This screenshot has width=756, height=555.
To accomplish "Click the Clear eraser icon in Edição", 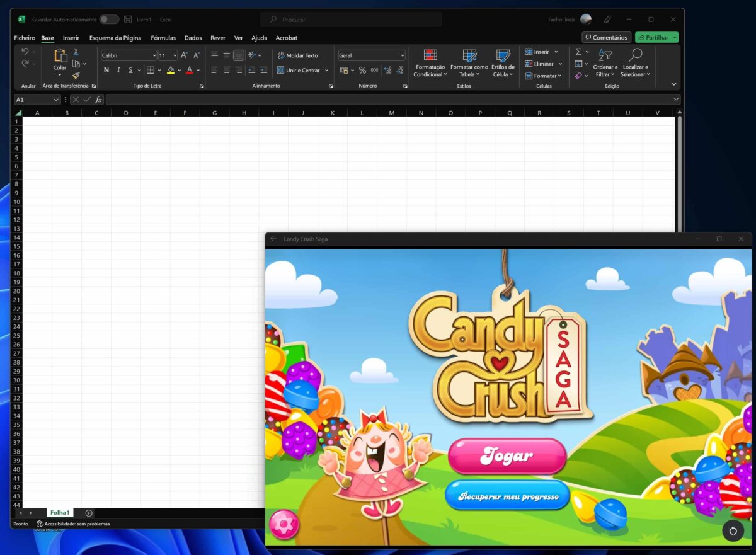I will [x=578, y=76].
